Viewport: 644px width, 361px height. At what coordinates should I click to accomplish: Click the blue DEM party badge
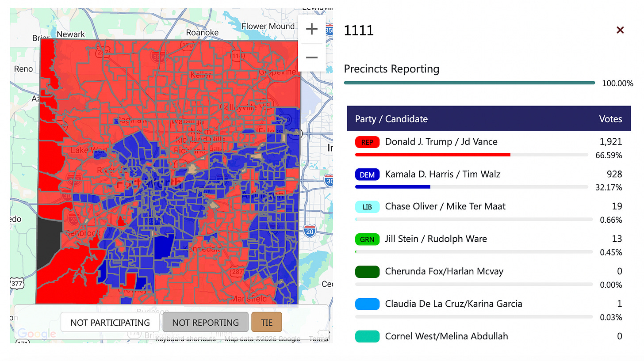coord(367,175)
